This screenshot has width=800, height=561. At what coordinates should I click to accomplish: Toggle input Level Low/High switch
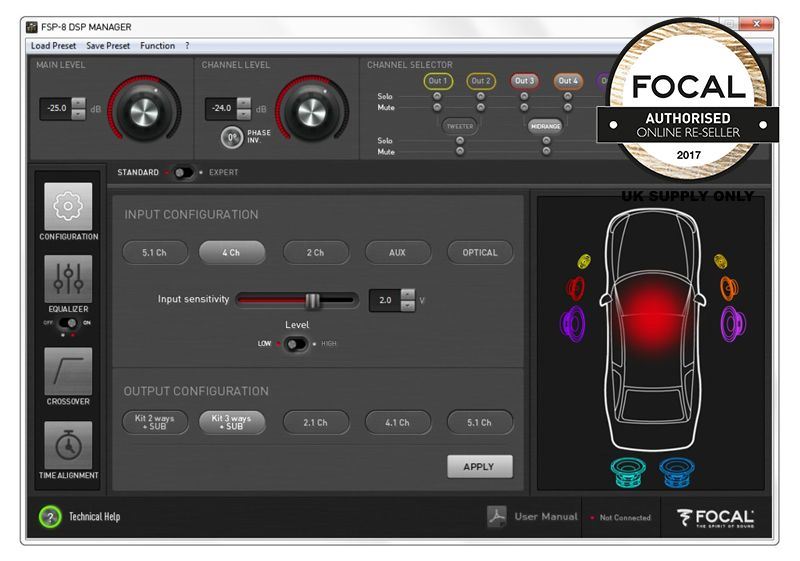point(295,344)
